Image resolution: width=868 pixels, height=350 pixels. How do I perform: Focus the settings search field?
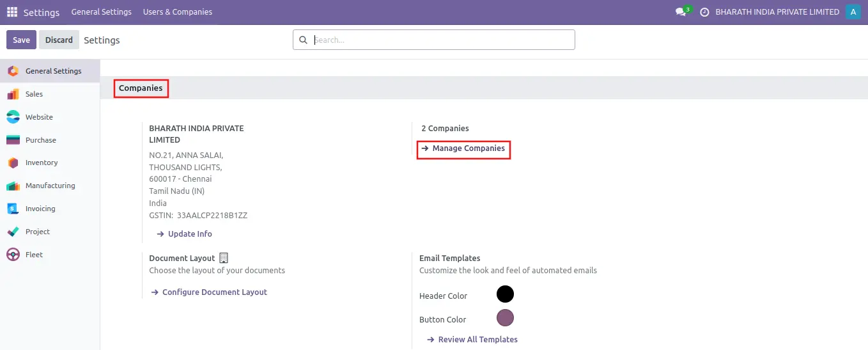click(434, 40)
